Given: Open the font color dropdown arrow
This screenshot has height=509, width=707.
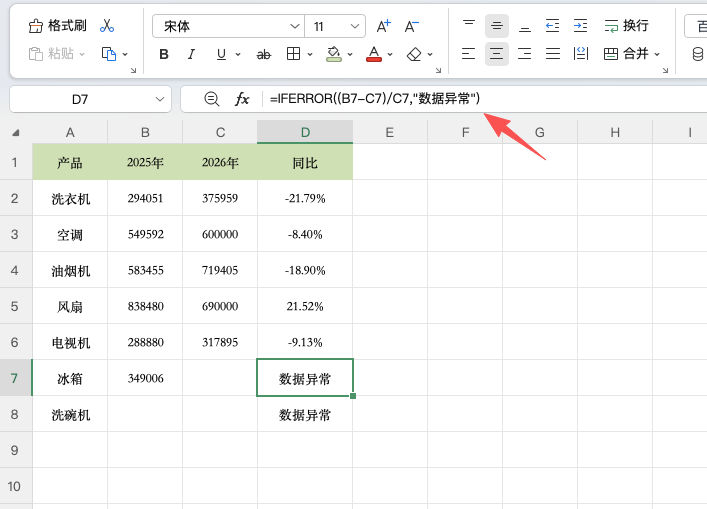Looking at the screenshot, I should click(x=390, y=55).
